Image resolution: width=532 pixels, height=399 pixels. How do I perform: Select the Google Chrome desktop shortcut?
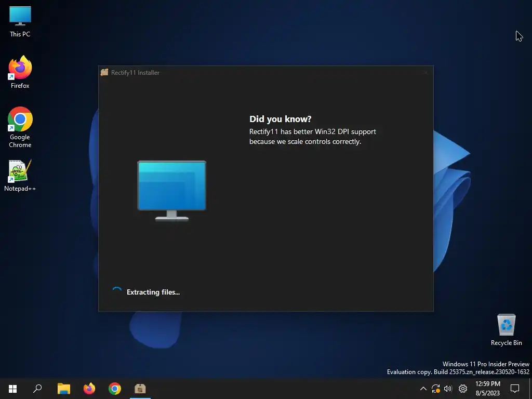click(x=20, y=127)
